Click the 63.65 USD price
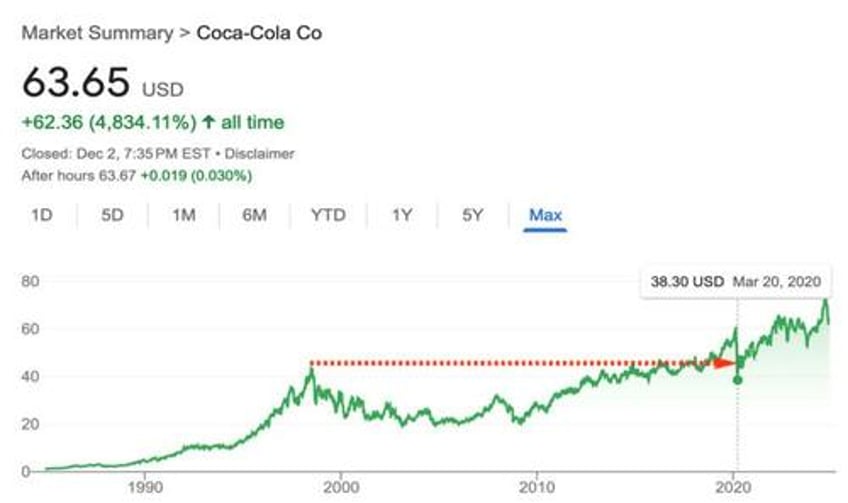 (103, 83)
